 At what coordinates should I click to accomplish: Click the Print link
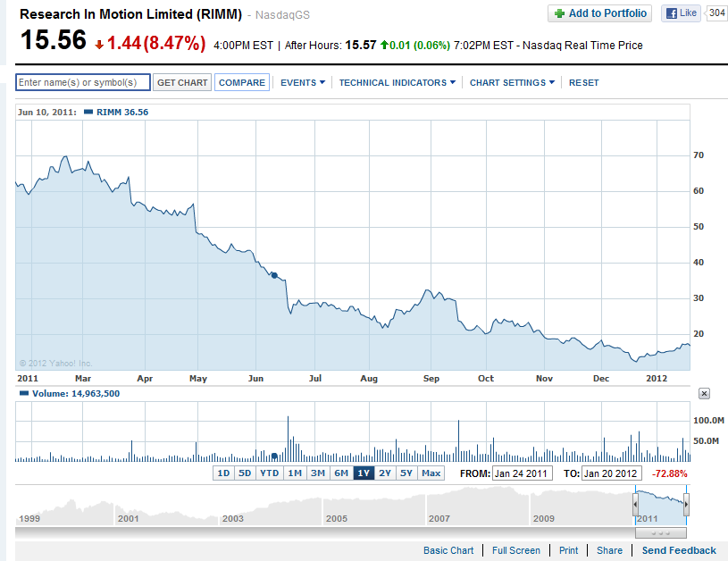click(x=569, y=550)
